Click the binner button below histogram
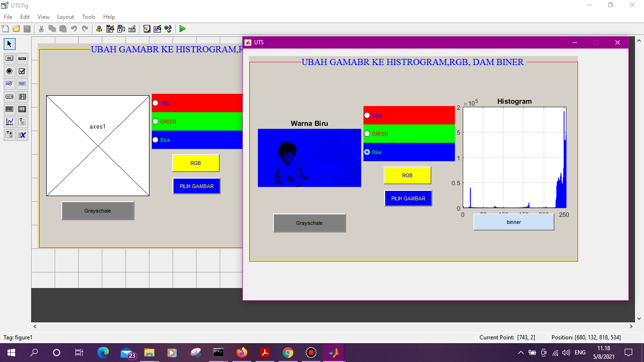This screenshot has height=362, width=644. [x=514, y=222]
